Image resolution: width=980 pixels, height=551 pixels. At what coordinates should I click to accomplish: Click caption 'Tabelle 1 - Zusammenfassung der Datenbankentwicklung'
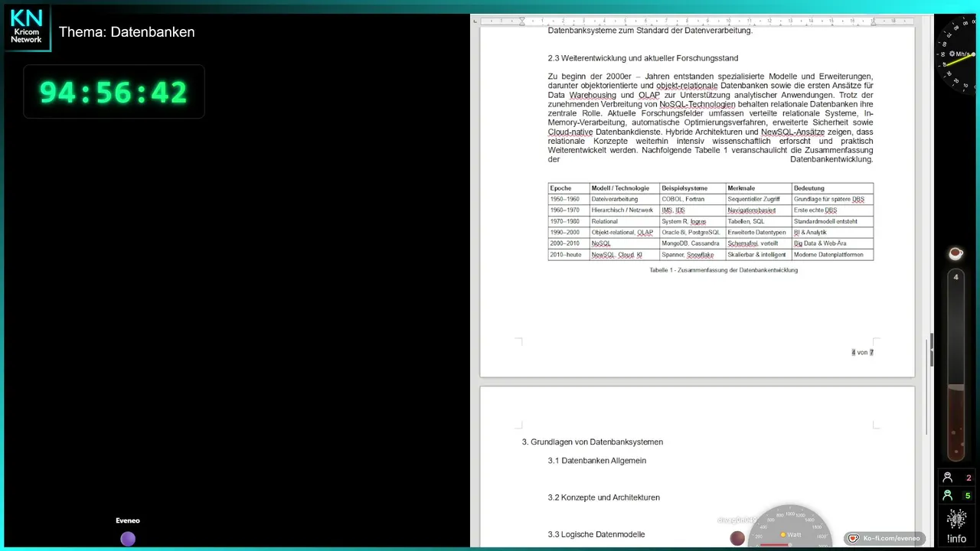724,270
